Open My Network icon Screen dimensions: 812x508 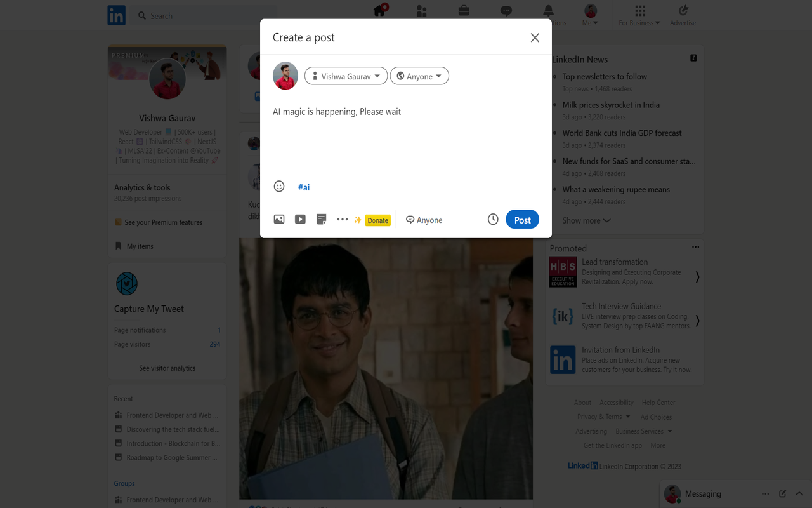pyautogui.click(x=422, y=10)
